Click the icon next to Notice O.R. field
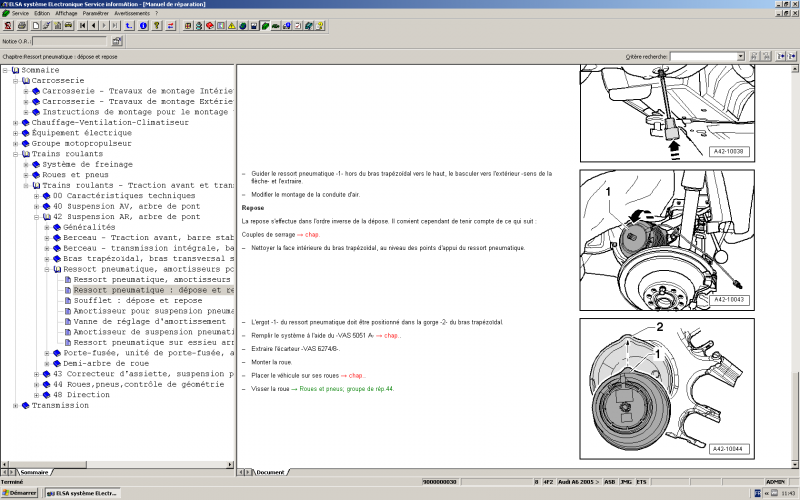 [x=117, y=41]
